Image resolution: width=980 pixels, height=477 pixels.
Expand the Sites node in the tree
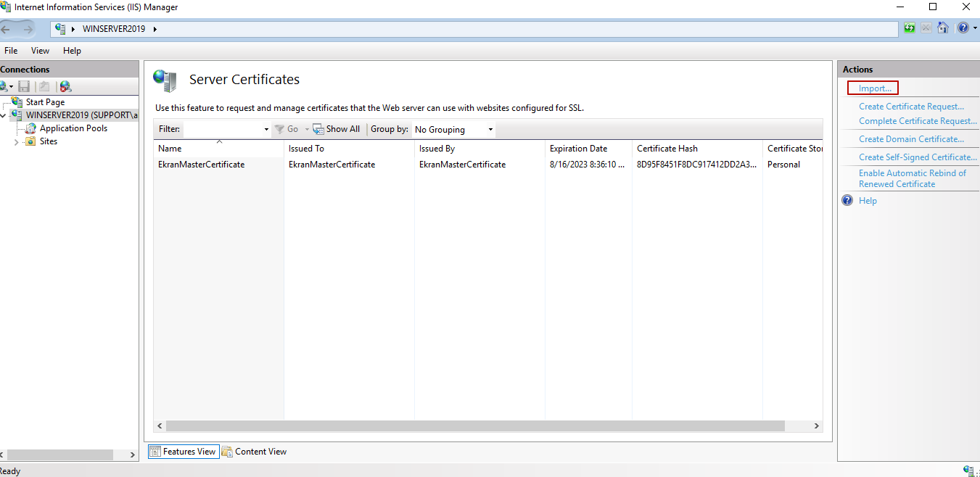click(x=15, y=141)
